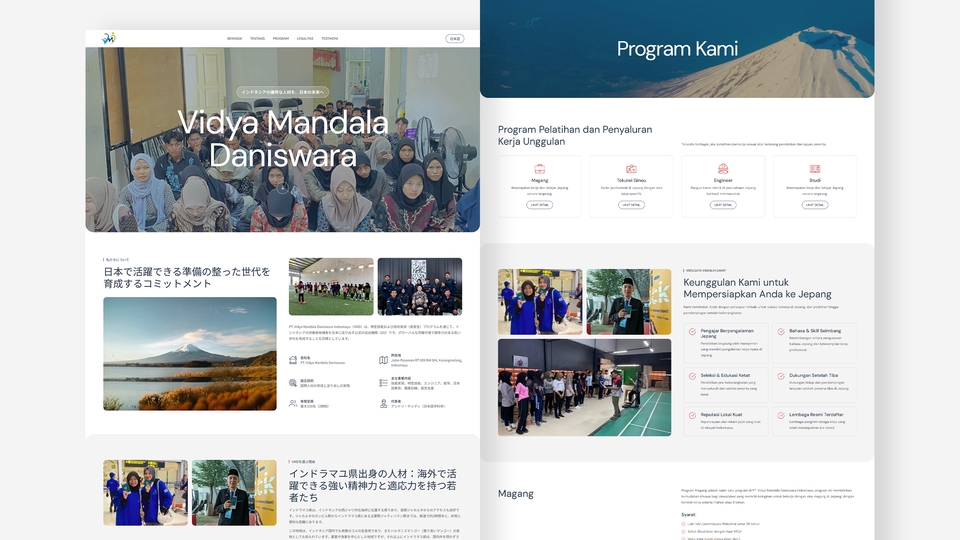The image size is (960, 540).
Task: Click the Pengajar Berpengalaman Jepang checkmark
Action: pos(692,331)
